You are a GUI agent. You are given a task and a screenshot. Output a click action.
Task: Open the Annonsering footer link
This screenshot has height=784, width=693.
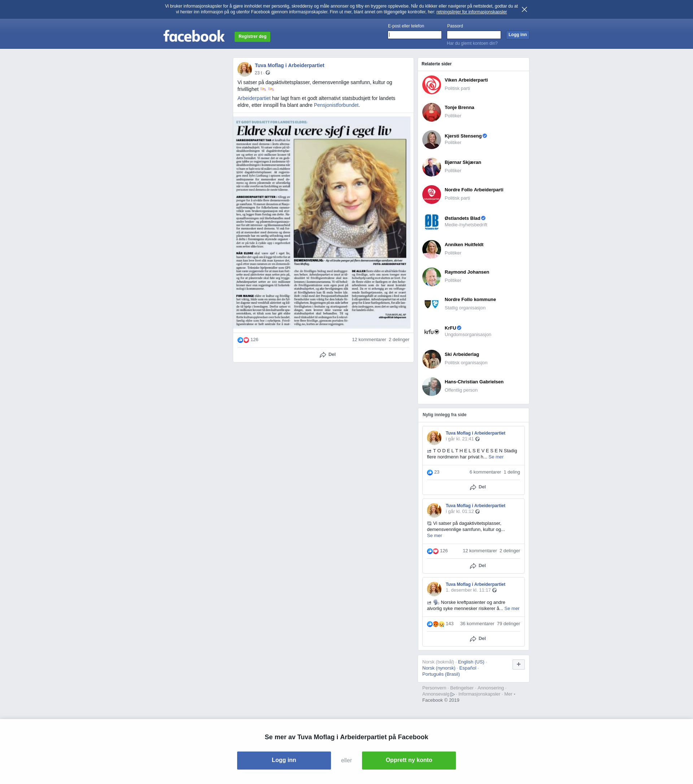pos(491,688)
